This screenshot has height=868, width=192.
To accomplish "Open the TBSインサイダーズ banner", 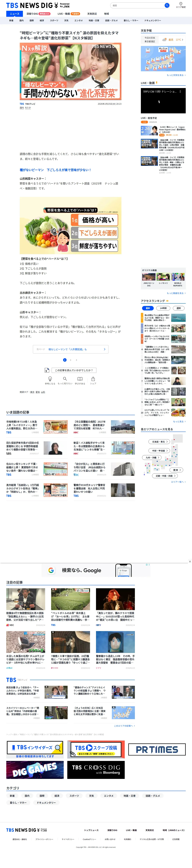I will (x=35, y=749).
